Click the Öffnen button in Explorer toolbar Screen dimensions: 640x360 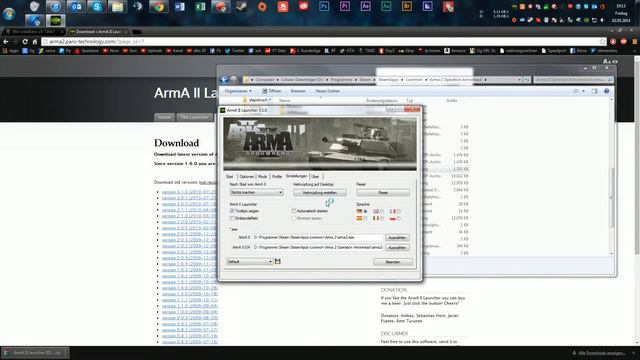click(271, 91)
